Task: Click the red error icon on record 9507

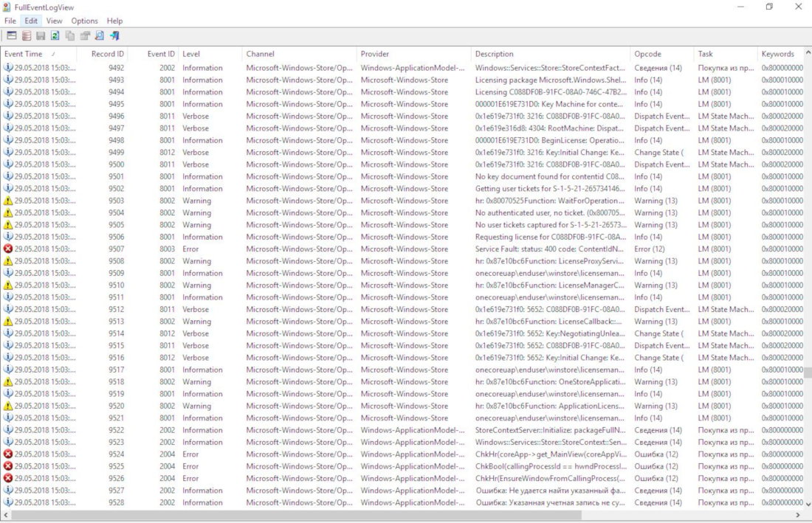Action: click(8, 249)
